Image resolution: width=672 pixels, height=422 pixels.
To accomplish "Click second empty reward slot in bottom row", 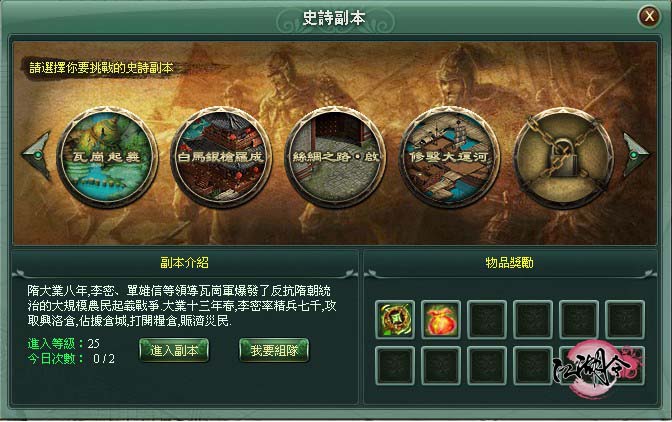I will click(x=441, y=366).
